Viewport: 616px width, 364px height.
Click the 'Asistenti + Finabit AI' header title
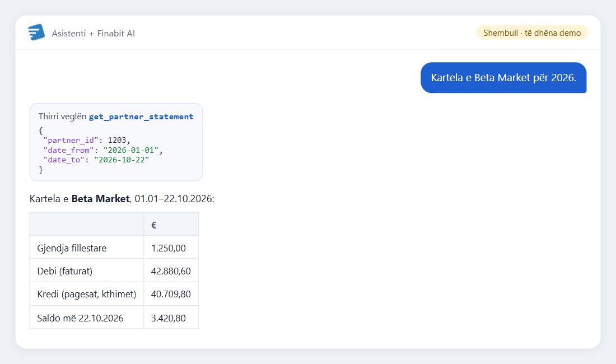pos(93,34)
